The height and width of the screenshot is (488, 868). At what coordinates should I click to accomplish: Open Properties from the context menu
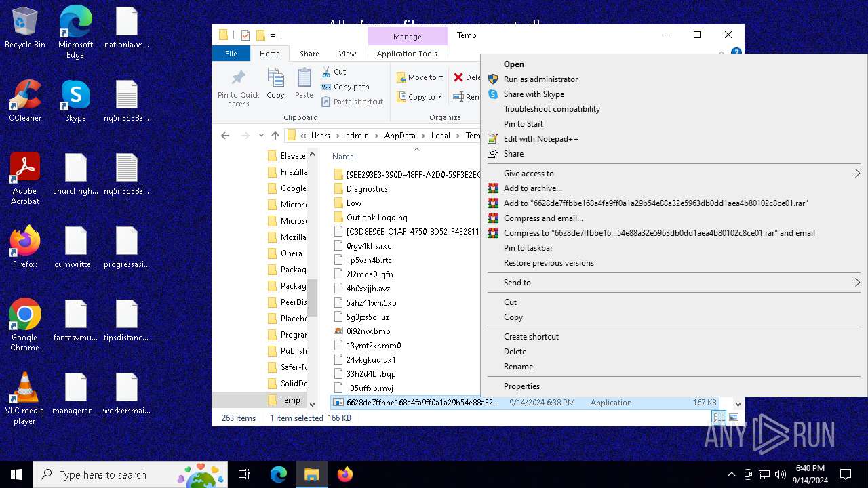[x=521, y=386]
